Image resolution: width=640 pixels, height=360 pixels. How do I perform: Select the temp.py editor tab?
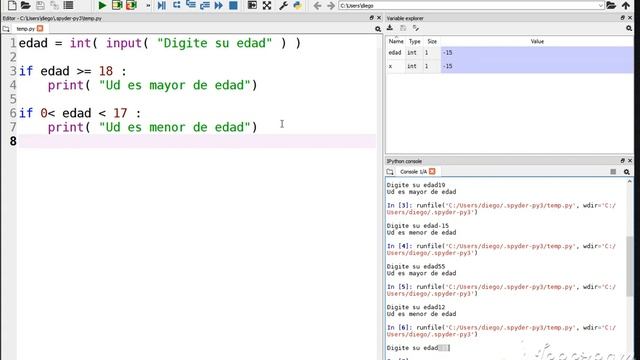coord(25,29)
